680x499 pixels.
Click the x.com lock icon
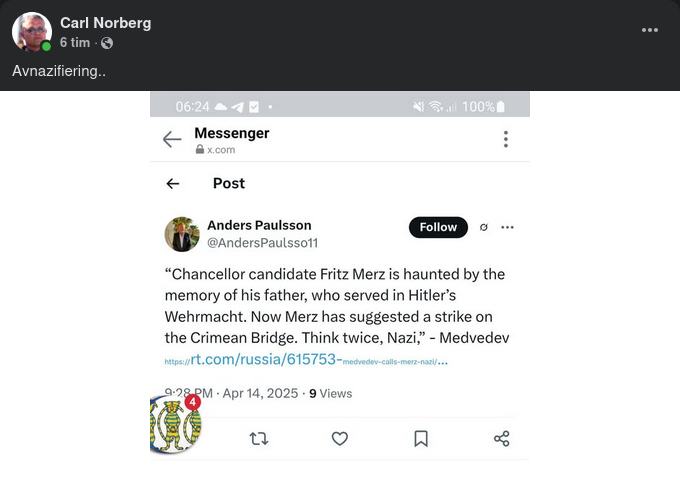[200, 150]
